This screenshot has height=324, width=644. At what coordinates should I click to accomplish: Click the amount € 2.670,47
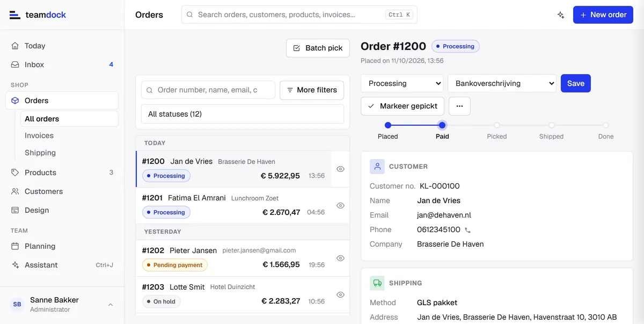[x=281, y=212]
